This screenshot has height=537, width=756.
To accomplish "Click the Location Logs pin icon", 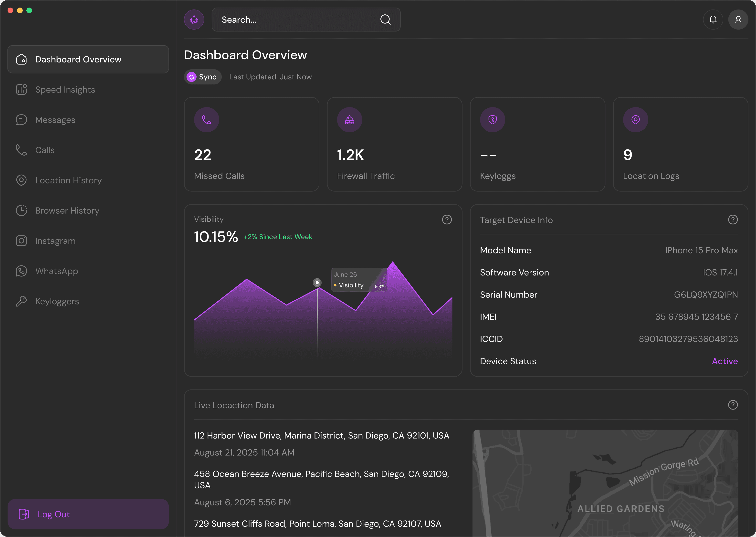I will [x=635, y=120].
